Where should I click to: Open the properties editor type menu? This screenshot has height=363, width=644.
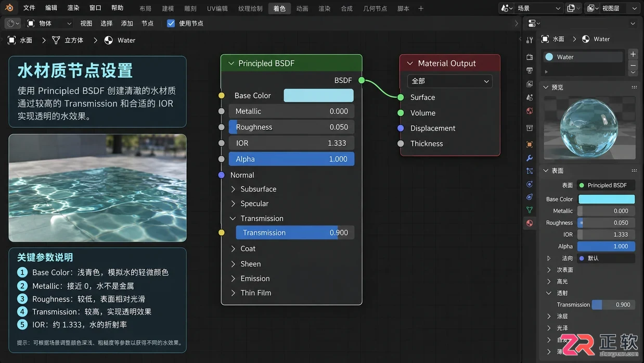[534, 23]
